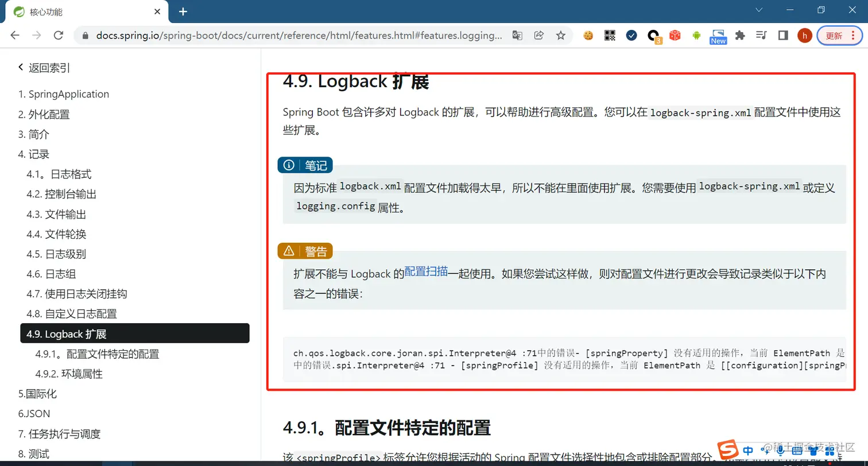
Task: Open 7. 任务执行与调度 in sidebar
Action: (59, 434)
